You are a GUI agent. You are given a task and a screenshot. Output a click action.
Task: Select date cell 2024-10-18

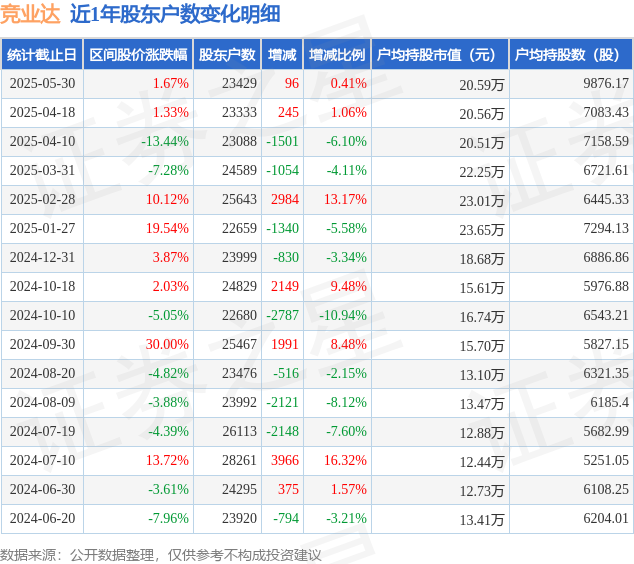coord(42,286)
